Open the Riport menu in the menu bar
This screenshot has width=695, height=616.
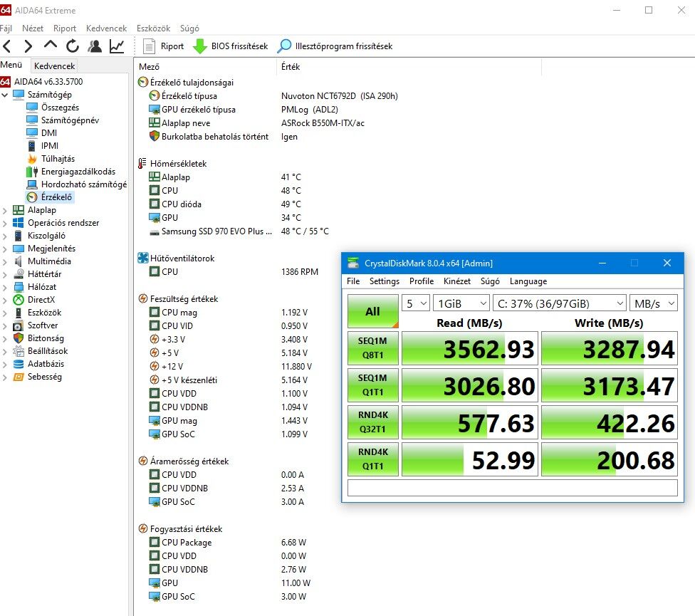tap(65, 28)
